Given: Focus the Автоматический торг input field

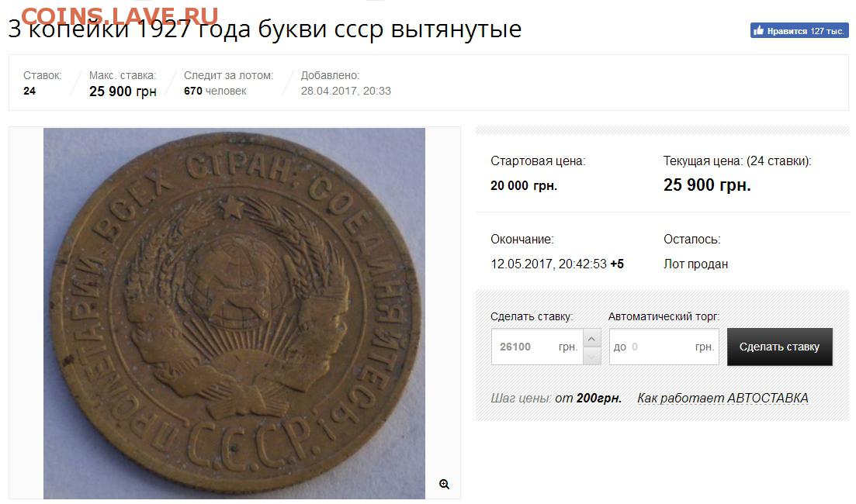Looking at the screenshot, I should click(664, 347).
